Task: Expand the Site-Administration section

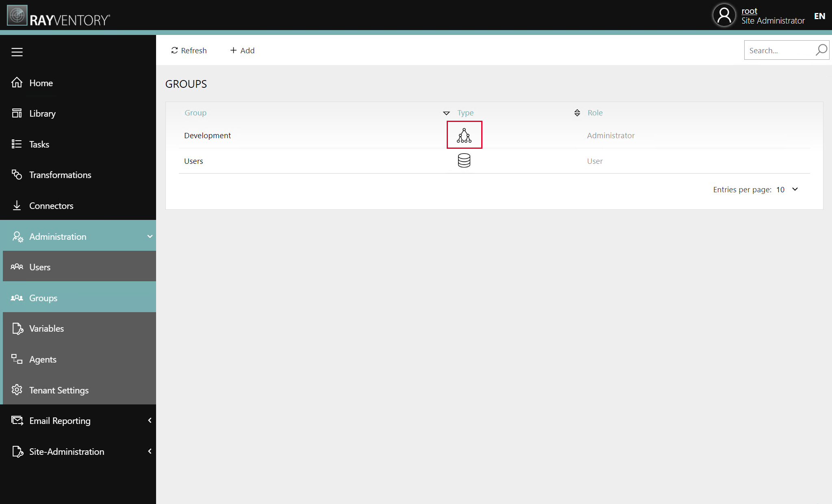Action: point(149,452)
